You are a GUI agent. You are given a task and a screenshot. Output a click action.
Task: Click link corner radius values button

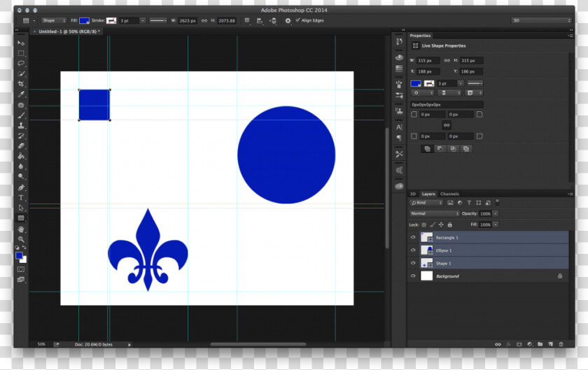pos(447,125)
